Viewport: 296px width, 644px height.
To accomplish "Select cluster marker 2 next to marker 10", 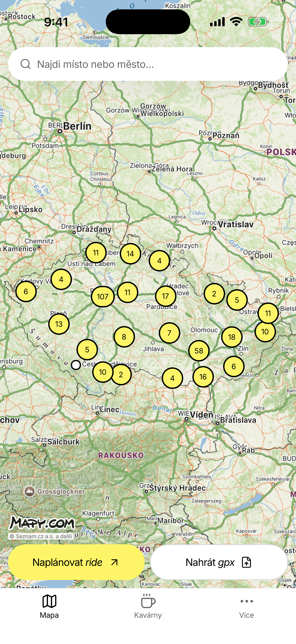I will coord(121,374).
